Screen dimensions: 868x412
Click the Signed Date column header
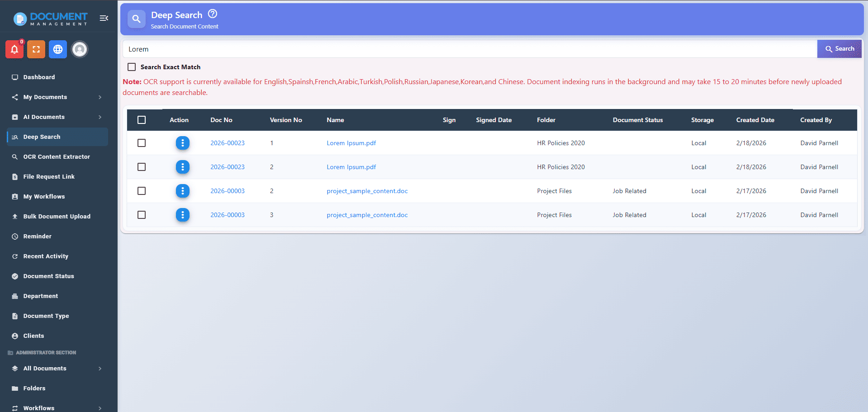coord(493,120)
